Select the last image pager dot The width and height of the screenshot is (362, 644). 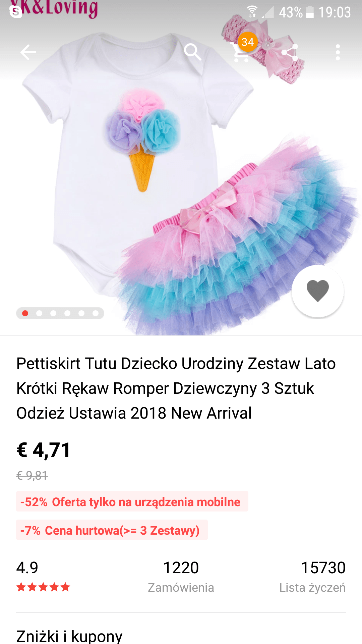click(96, 313)
